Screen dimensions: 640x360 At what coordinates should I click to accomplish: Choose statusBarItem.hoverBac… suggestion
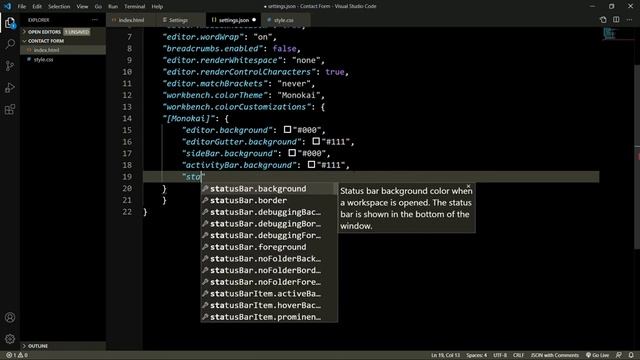point(269,305)
